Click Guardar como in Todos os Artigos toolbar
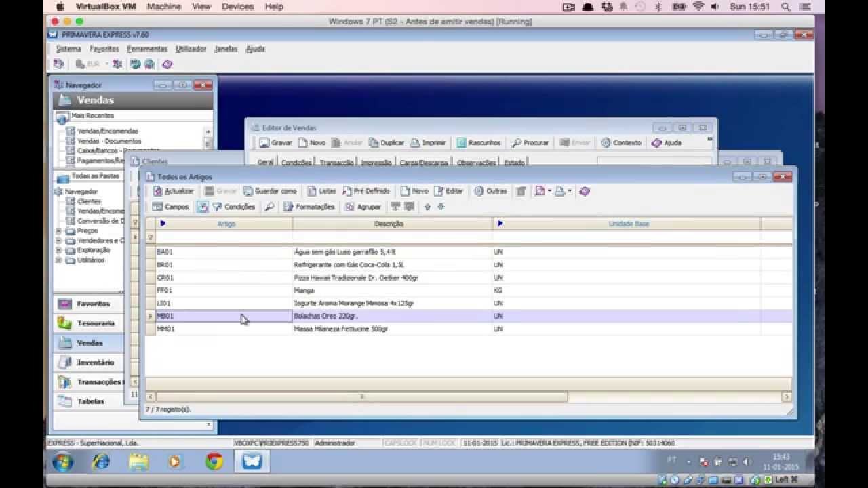 click(270, 191)
